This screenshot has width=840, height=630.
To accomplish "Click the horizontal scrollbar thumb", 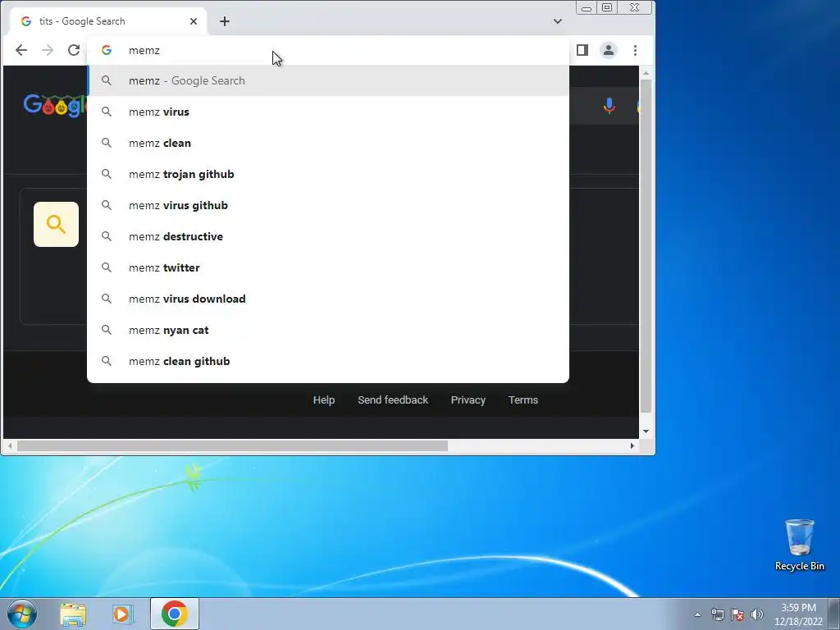I will point(232,445).
